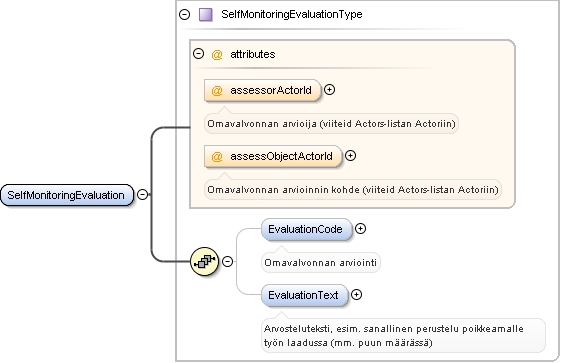Viewport: 561px width, 363px height.
Task: Click the @ icon in assessObjectActorId
Action: (x=217, y=157)
